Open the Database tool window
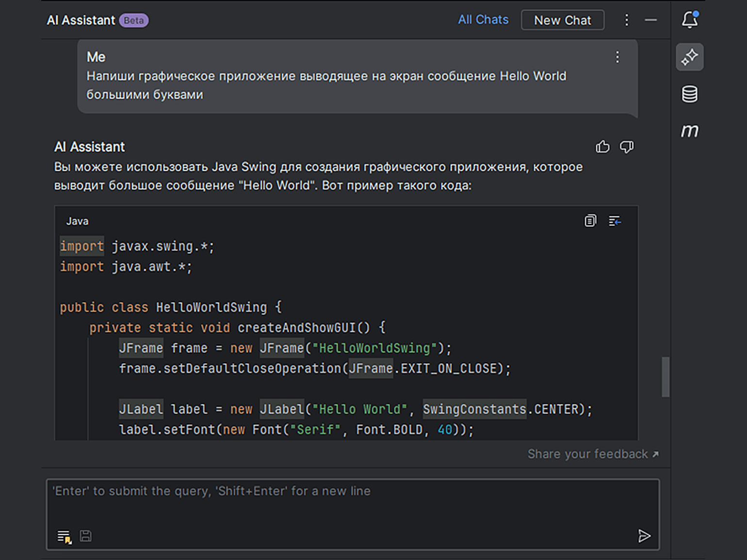747x560 pixels. tap(689, 94)
